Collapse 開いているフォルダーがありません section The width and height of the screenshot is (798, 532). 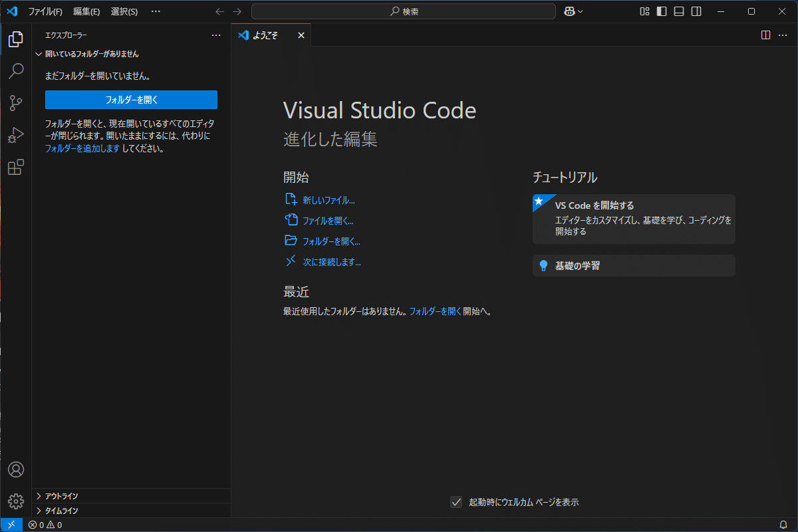coord(132,54)
